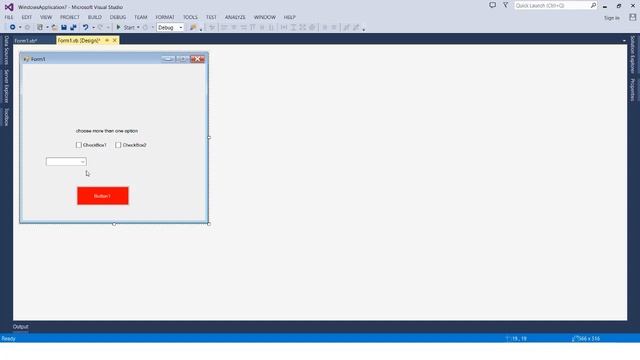Open the TOOLS menu
Viewport: 640px width, 360px height.
point(190,17)
